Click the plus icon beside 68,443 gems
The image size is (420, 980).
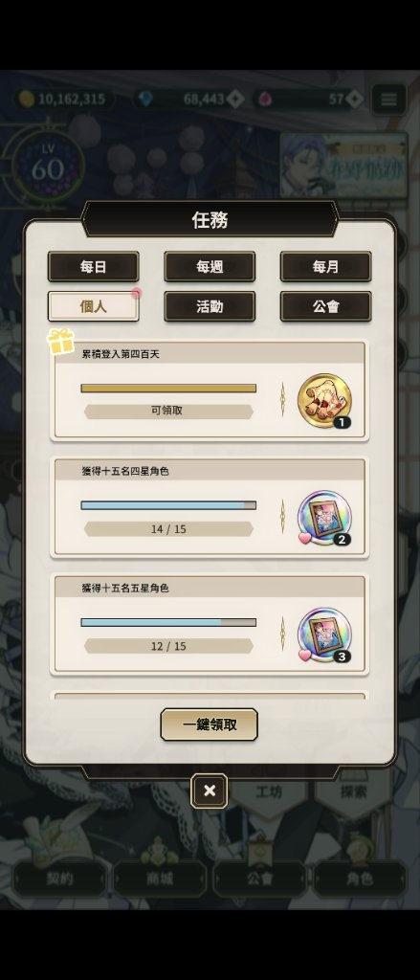(x=234, y=99)
